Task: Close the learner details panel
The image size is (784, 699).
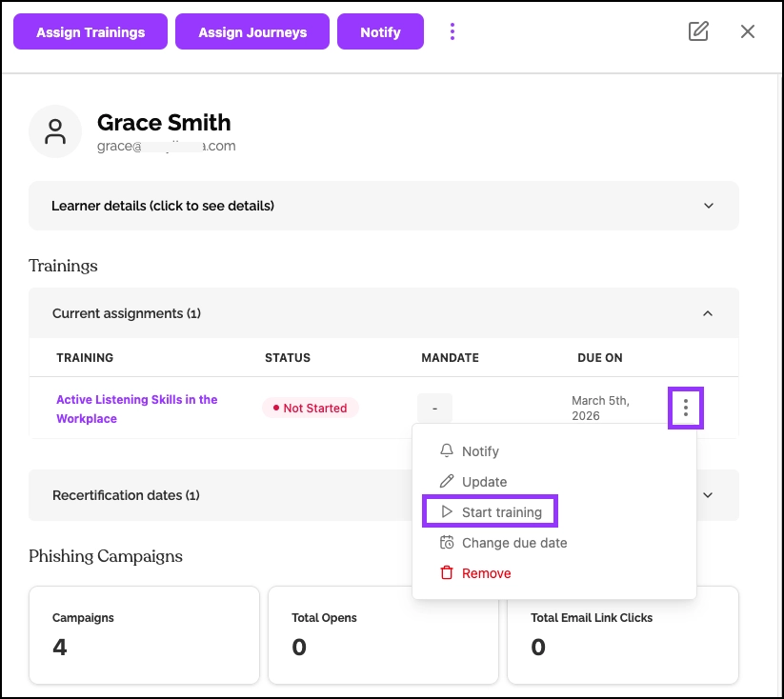Action: pos(748,31)
